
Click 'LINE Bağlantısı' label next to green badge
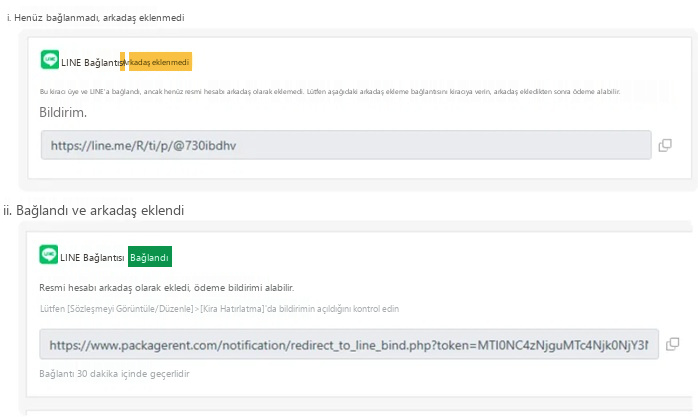92,258
